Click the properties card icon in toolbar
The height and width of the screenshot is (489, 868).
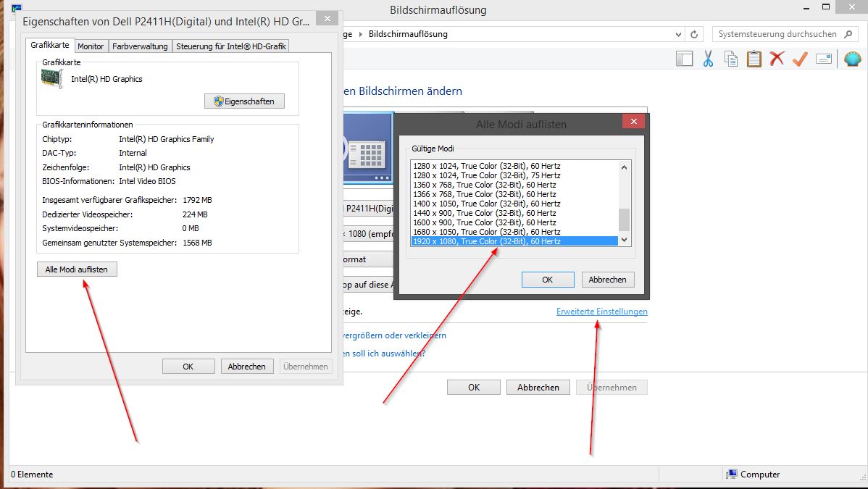[824, 59]
